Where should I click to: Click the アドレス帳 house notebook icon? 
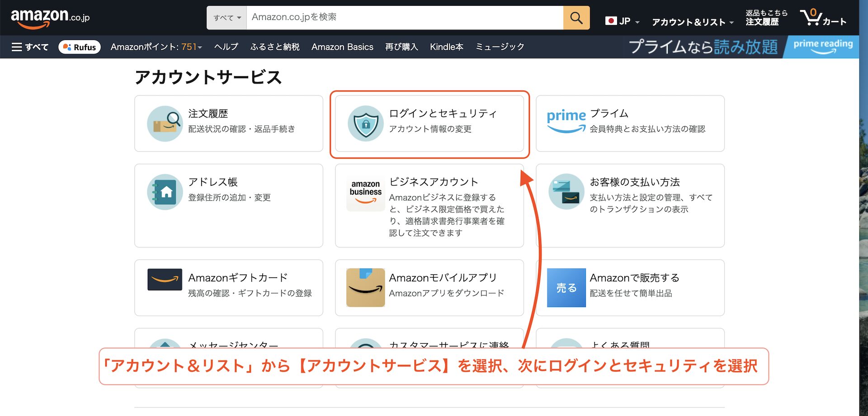(165, 192)
